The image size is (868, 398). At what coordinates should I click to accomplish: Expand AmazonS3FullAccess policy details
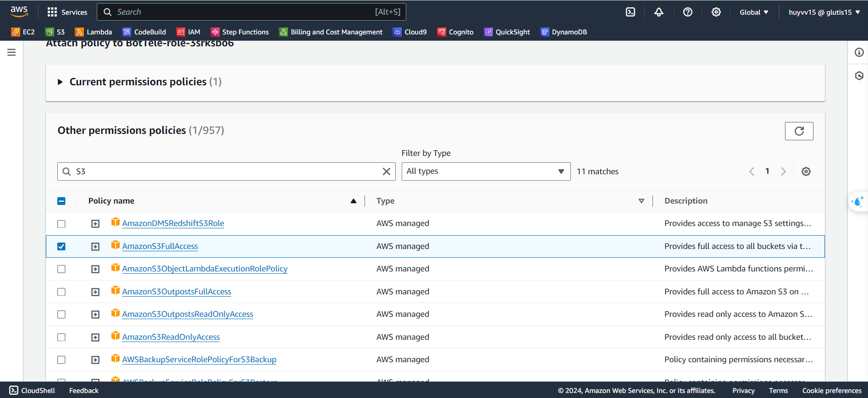pos(95,246)
